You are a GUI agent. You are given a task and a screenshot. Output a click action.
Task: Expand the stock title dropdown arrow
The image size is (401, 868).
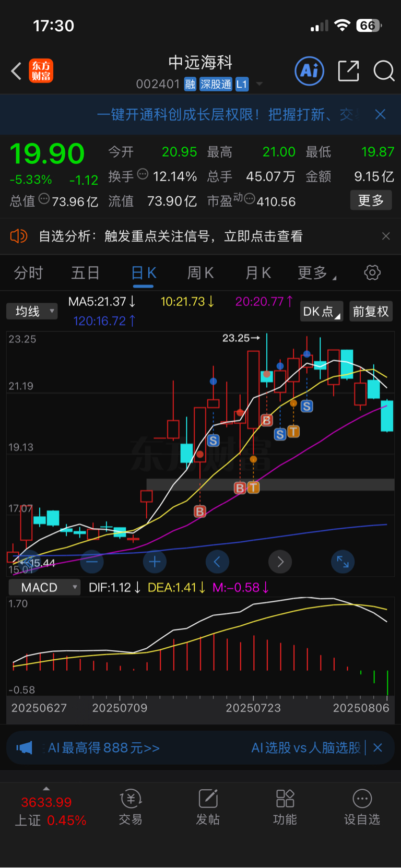point(260,84)
